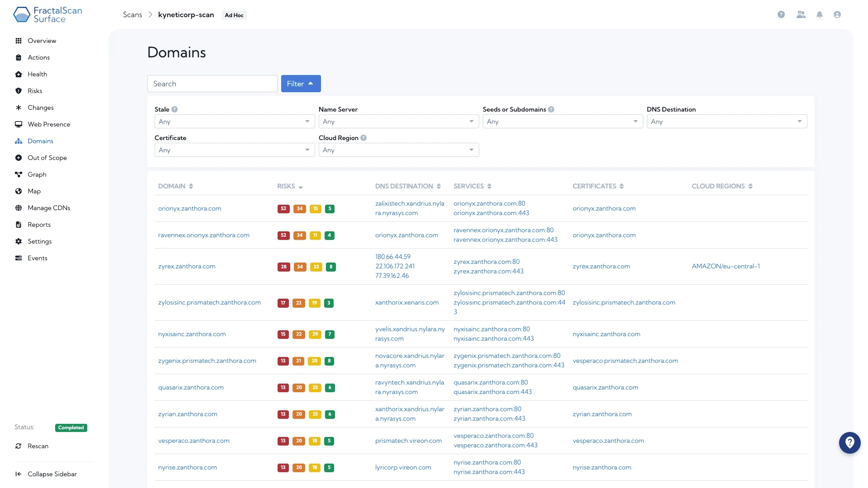Screen dimensions: 868x488
Task: Click the Filter toggle button
Action: coord(301,84)
